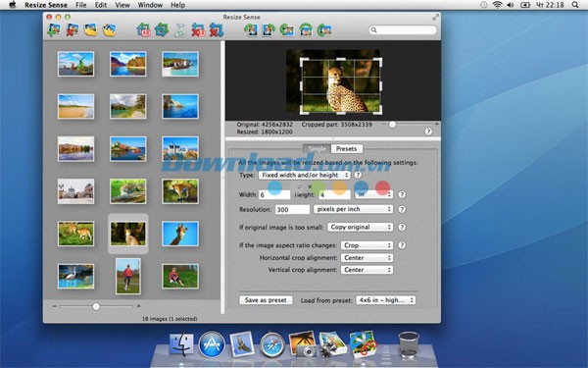Image resolution: width=588 pixels, height=368 pixels.
Task: Click the open yellow folder toolbar icon
Action: (109, 29)
